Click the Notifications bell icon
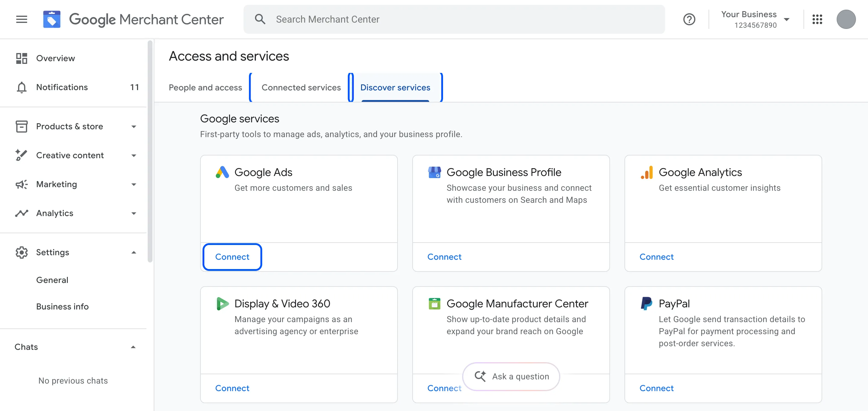The height and width of the screenshot is (411, 868). 22,87
